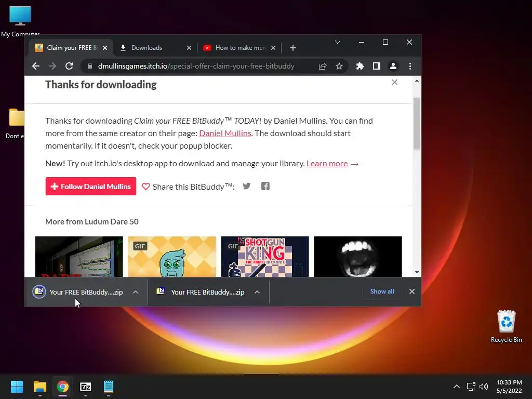Image resolution: width=532 pixels, height=399 pixels.
Task: Open the tab search dropdown arrow
Action: coord(338,42)
